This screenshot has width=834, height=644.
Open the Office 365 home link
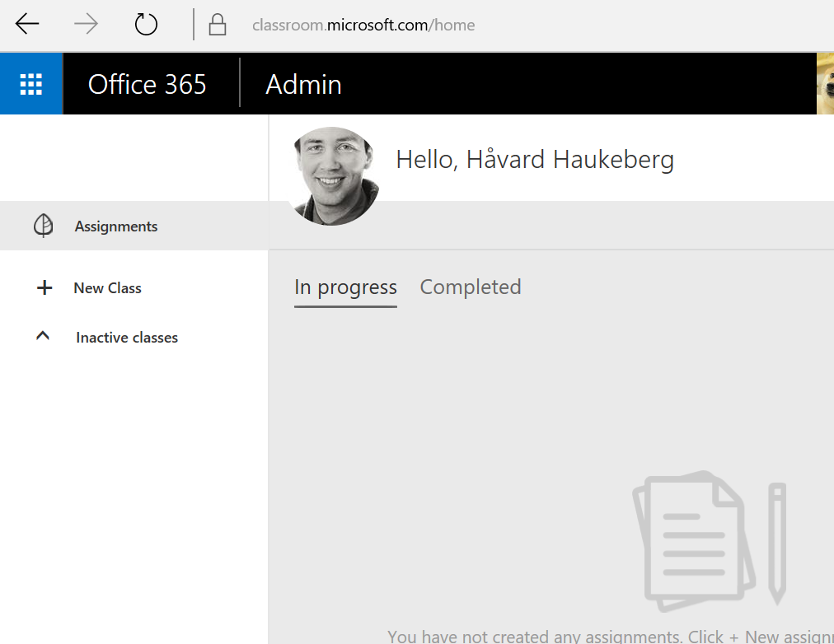pos(148,84)
